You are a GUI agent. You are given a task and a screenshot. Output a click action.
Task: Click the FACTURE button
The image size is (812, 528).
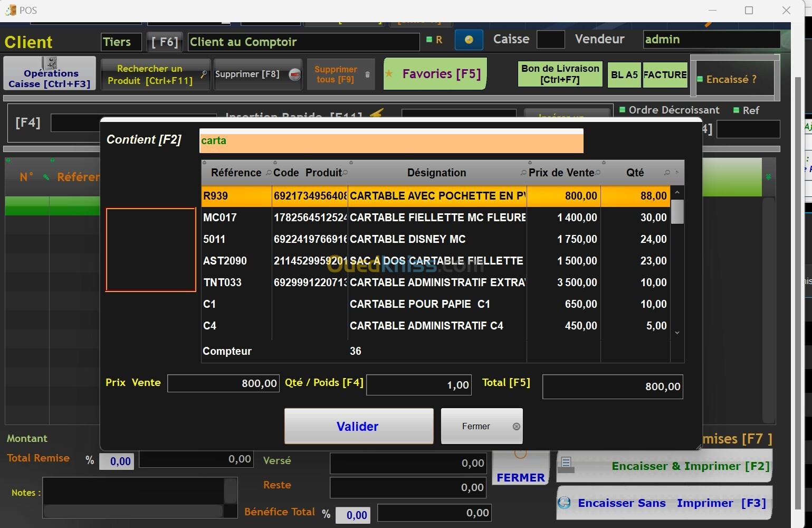665,74
